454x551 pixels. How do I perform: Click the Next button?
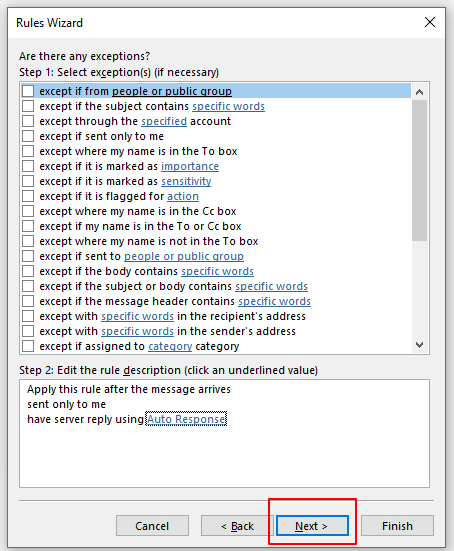(x=312, y=526)
